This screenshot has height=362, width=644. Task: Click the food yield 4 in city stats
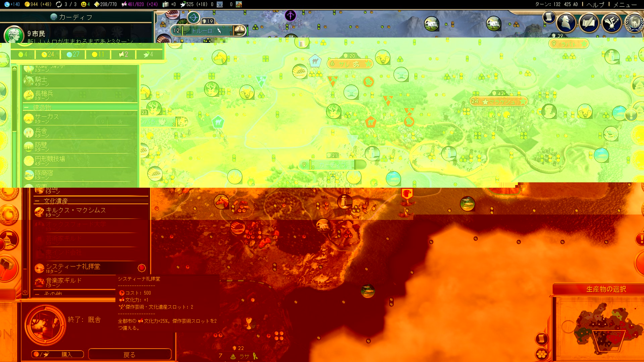point(22,54)
